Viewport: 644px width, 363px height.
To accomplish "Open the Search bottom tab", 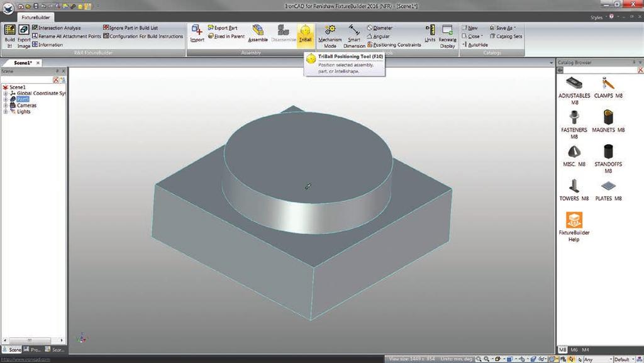I will pyautogui.click(x=55, y=349).
